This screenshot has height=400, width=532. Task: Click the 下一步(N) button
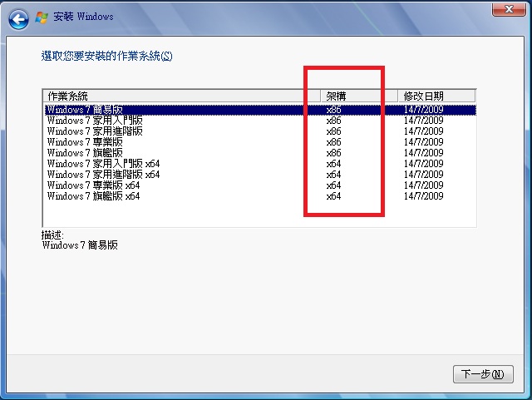pyautogui.click(x=483, y=374)
